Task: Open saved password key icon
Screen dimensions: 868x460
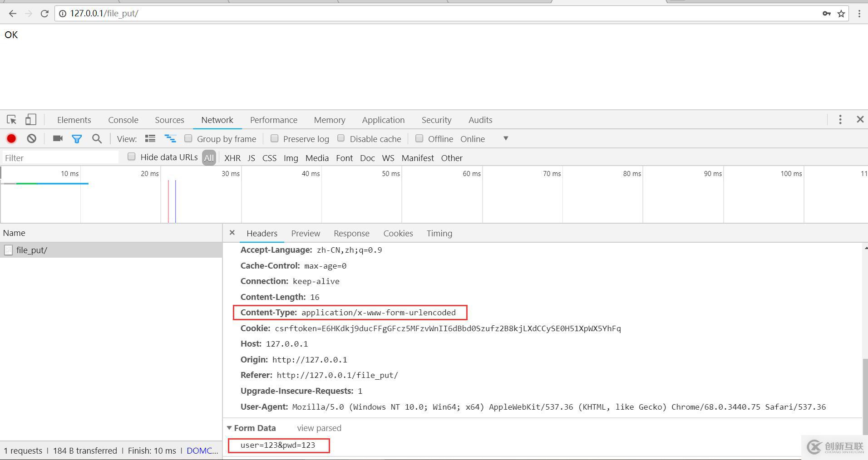Action: coord(827,14)
